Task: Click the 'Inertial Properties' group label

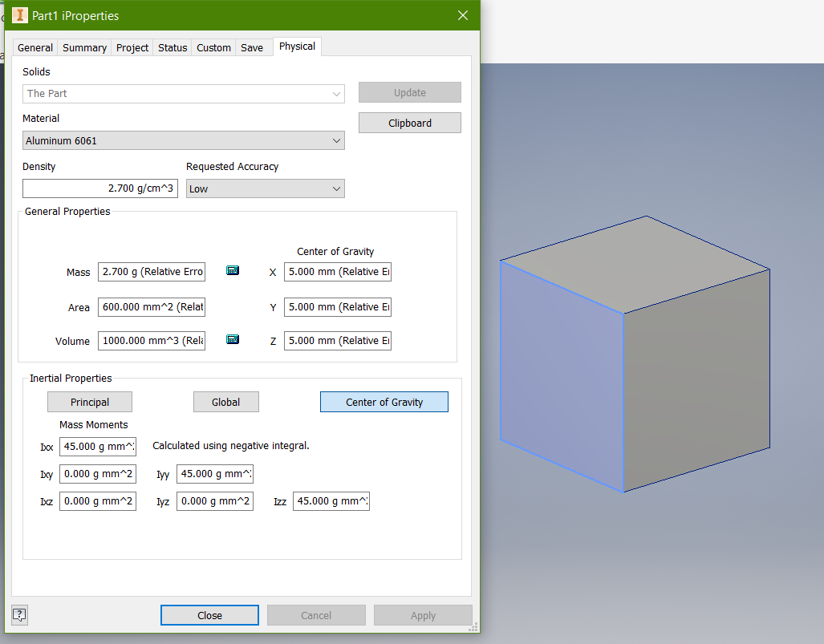Action: click(x=71, y=379)
